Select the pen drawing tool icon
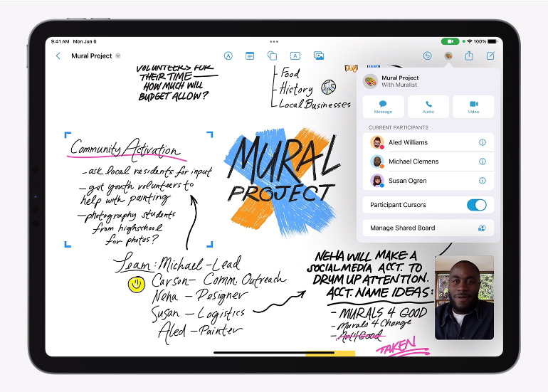 228,55
